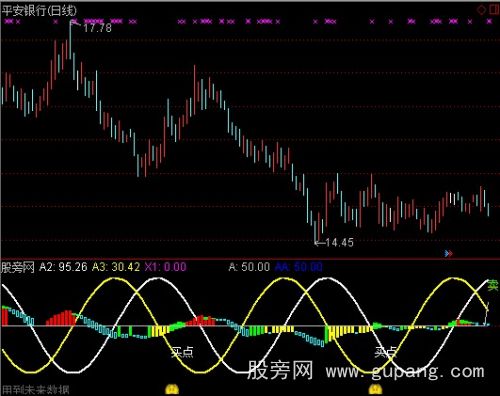The height and width of the screenshot is (396, 500).
Task: Click the indicator name 股旁网
Action: [18, 267]
